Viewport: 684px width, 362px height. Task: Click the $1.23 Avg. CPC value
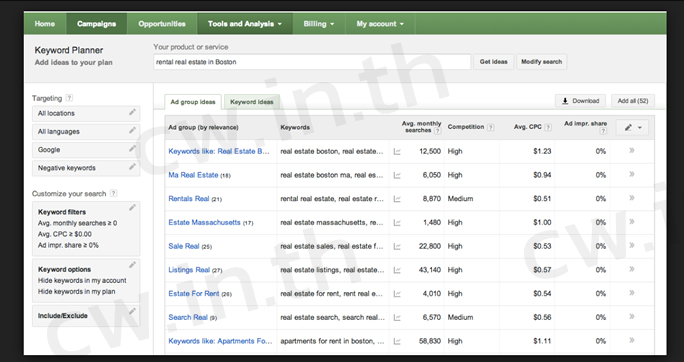(x=542, y=151)
